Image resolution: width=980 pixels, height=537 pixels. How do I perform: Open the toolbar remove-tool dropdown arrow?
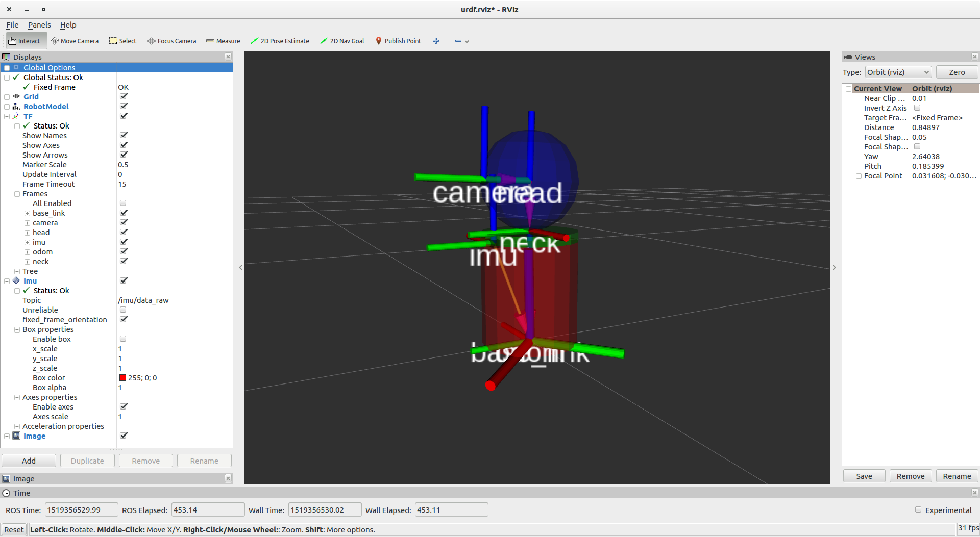coord(467,41)
